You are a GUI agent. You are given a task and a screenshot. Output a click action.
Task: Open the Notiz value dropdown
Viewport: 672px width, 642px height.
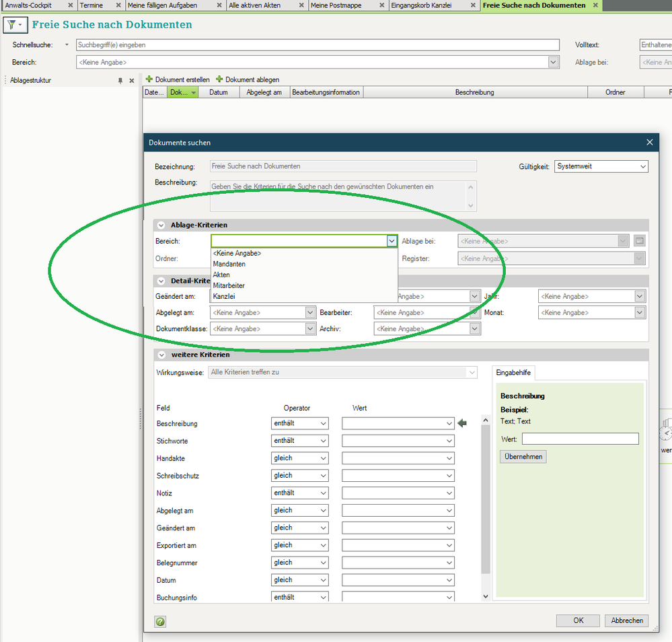click(398, 493)
